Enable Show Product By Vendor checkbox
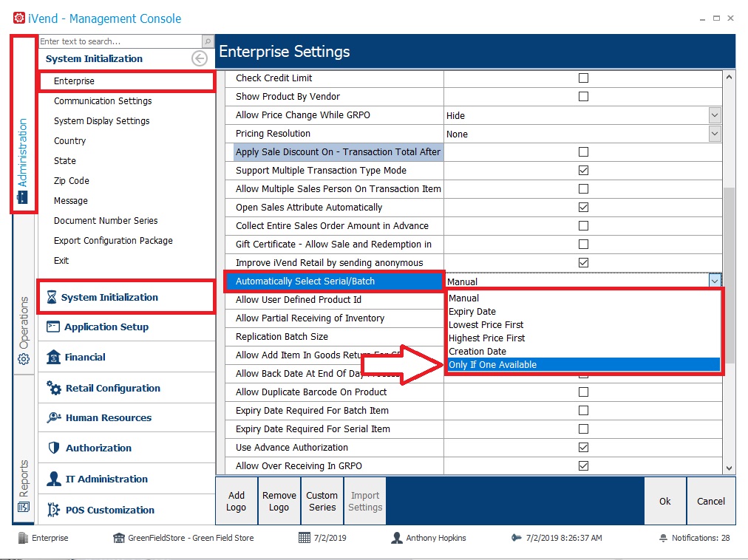This screenshot has width=748, height=560. pos(583,96)
